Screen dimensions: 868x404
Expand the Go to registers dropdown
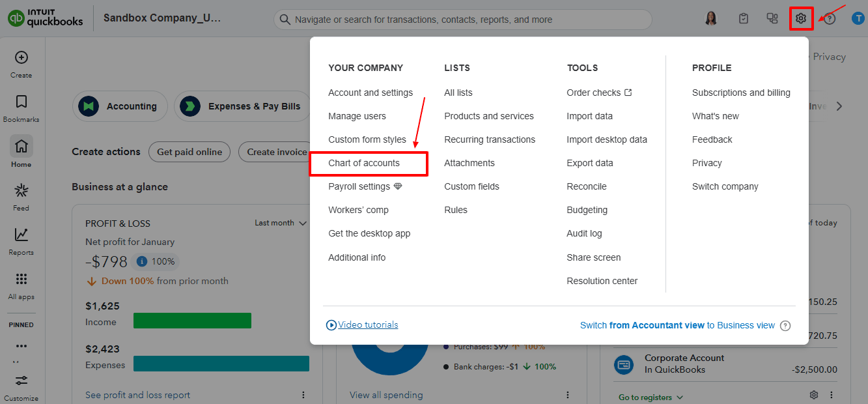649,396
